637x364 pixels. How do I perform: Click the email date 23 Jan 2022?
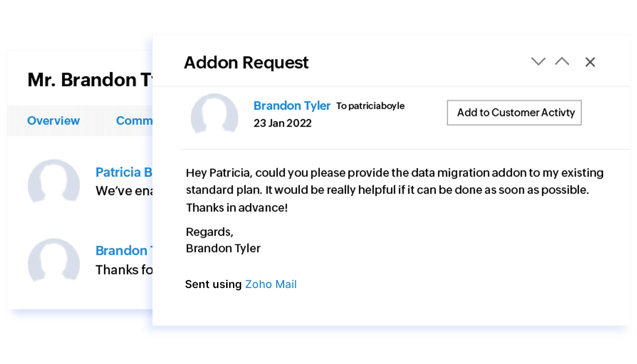point(283,123)
